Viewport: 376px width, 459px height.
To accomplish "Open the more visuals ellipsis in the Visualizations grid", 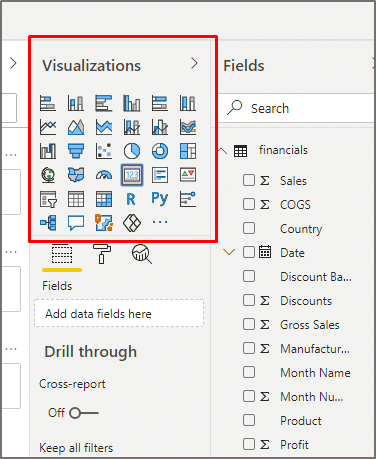I will coord(160,222).
